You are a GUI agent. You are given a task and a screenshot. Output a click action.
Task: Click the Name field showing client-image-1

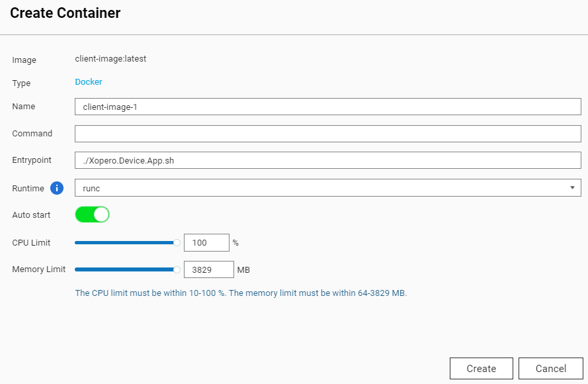click(327, 106)
